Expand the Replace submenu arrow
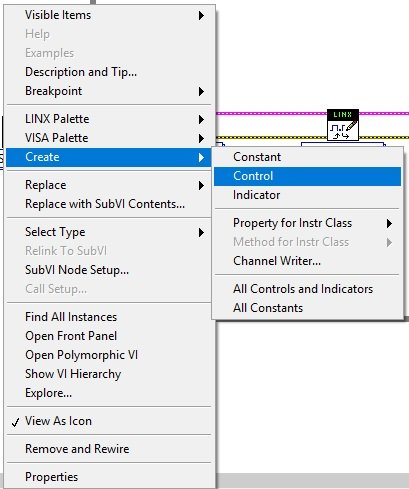Image resolution: width=409 pixels, height=489 pixels. point(201,185)
